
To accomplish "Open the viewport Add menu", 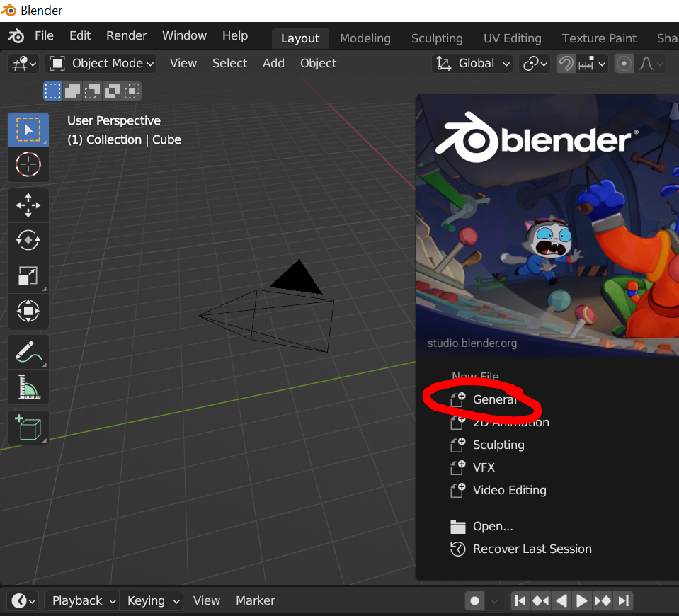I will pyautogui.click(x=273, y=64).
